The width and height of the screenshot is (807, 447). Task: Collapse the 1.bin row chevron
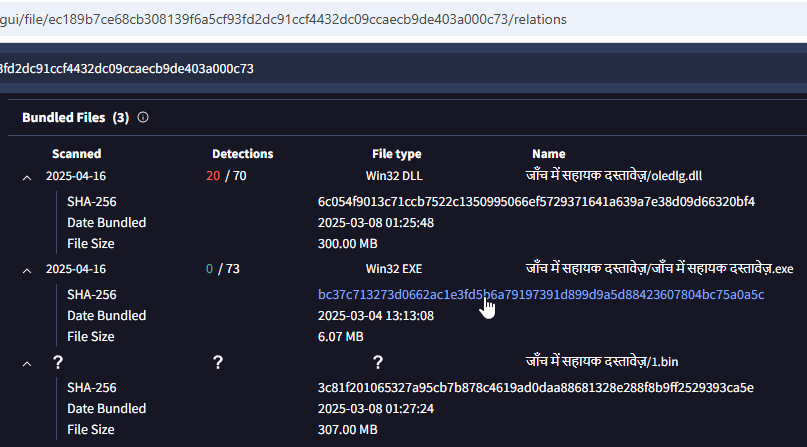click(27, 364)
